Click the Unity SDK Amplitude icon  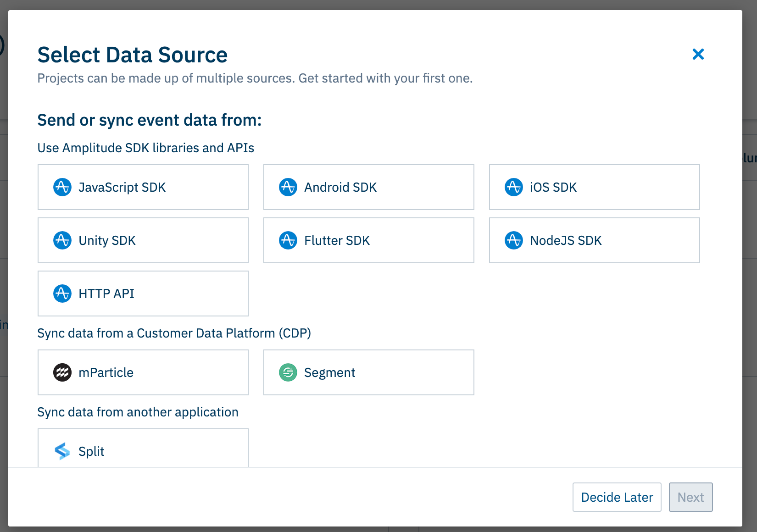(x=62, y=240)
